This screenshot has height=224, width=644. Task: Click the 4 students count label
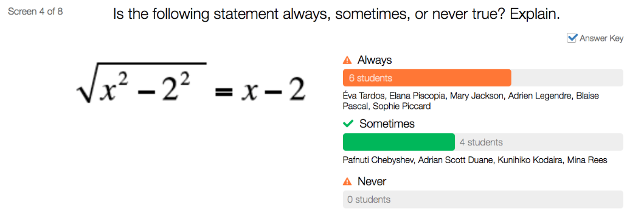click(481, 142)
